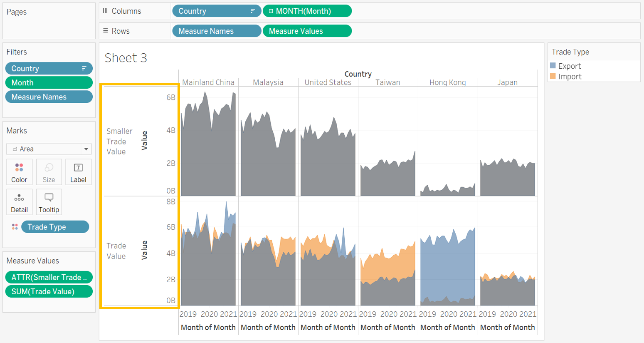Open the Tooltip marks card editor

coord(49,202)
